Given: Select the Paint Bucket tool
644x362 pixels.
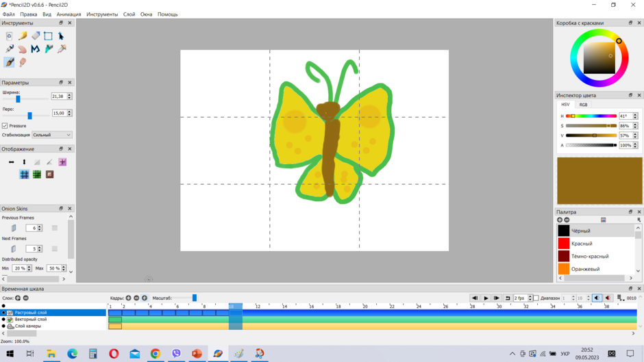Looking at the screenshot, I should pos(49,49).
